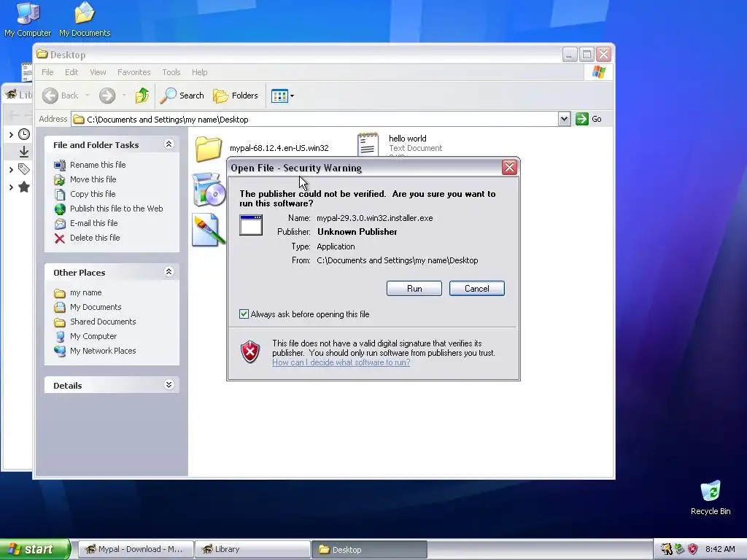
Task: Close the Security Warning dialog with X
Action: tap(509, 167)
